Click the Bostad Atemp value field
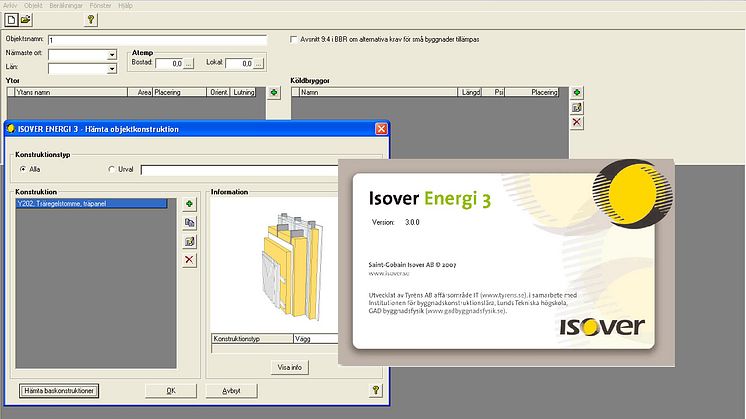 (x=169, y=63)
